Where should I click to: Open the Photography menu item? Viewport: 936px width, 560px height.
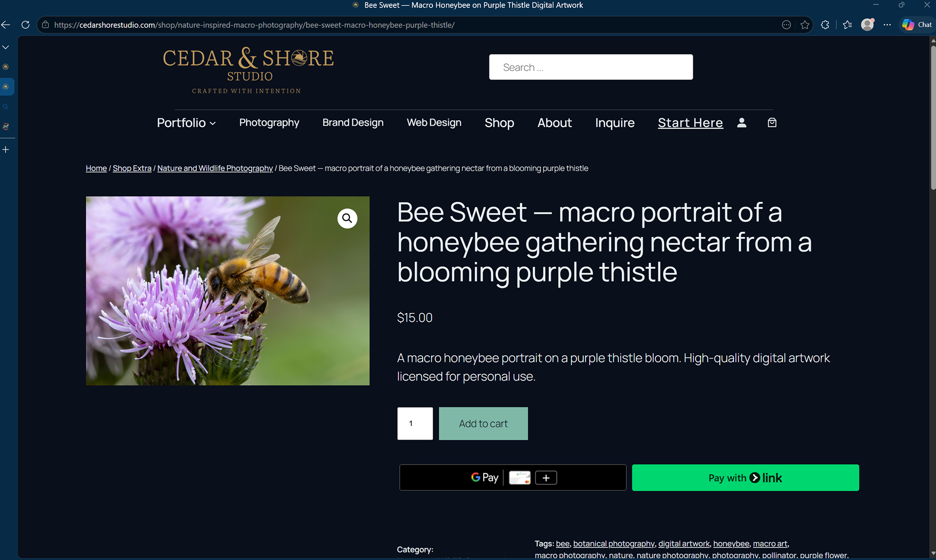[269, 123]
